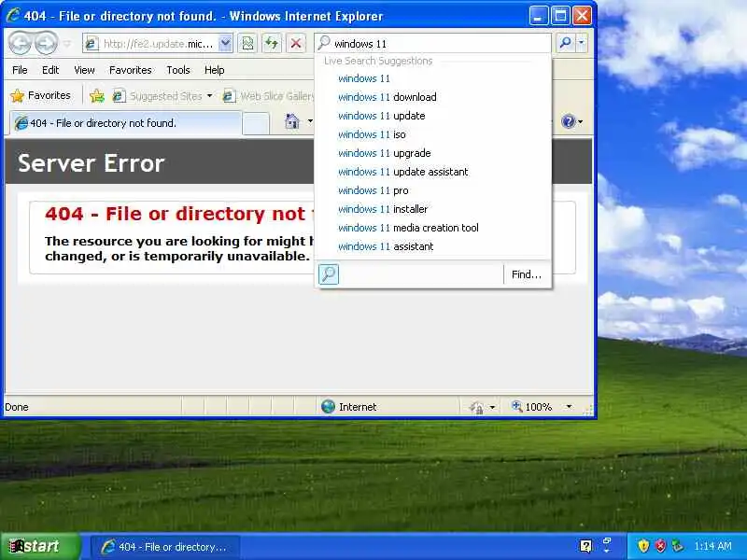Click the Server Error heading
Image resolution: width=747 pixels, height=560 pixels.
91,162
